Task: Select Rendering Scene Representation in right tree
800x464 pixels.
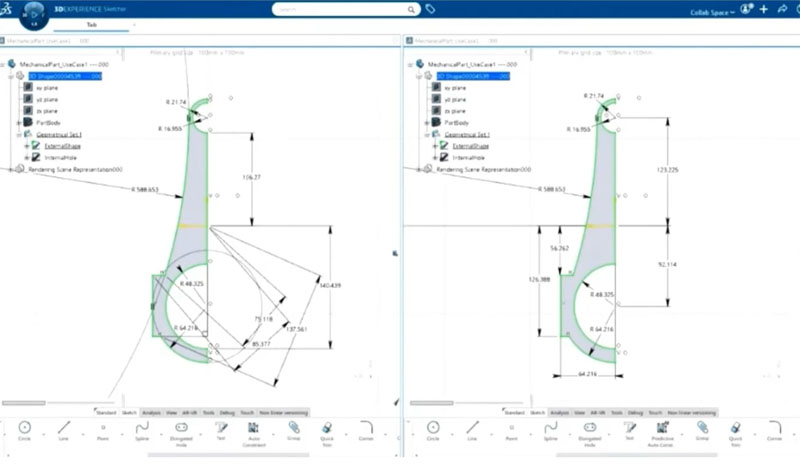Action: click(x=484, y=169)
